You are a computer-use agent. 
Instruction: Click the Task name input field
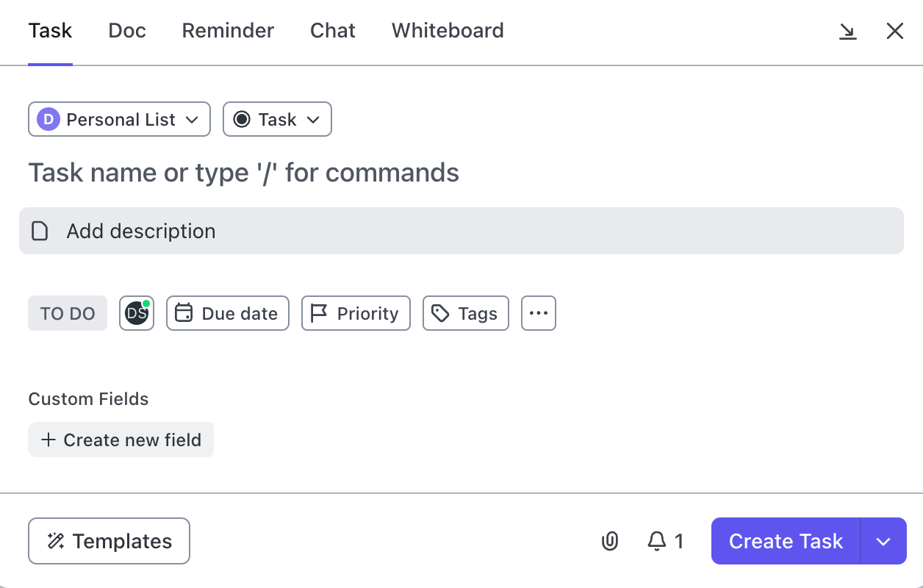pyautogui.click(x=244, y=173)
